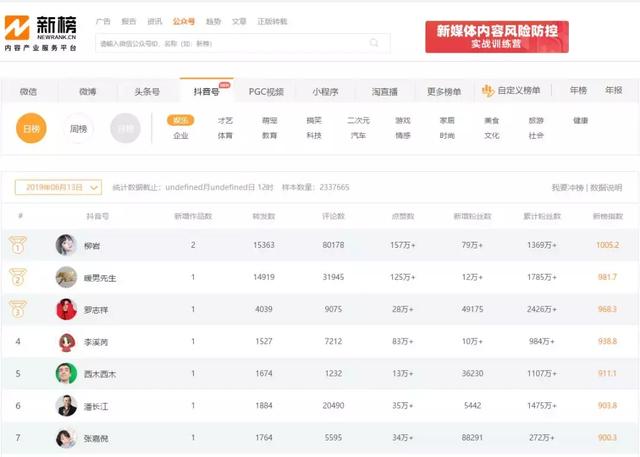640x457 pixels.
Task: Select the 家居 category filter
Action: point(447,120)
